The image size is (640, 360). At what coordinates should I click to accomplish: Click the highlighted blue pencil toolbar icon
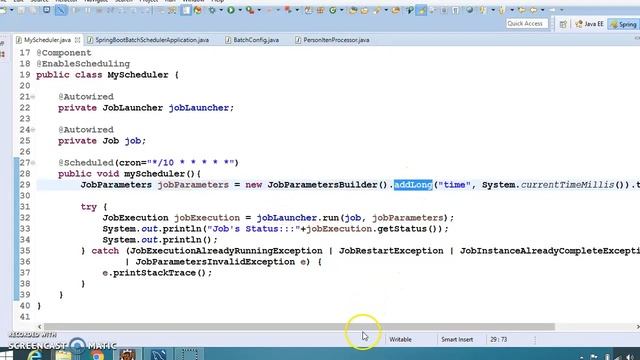coord(61,10)
